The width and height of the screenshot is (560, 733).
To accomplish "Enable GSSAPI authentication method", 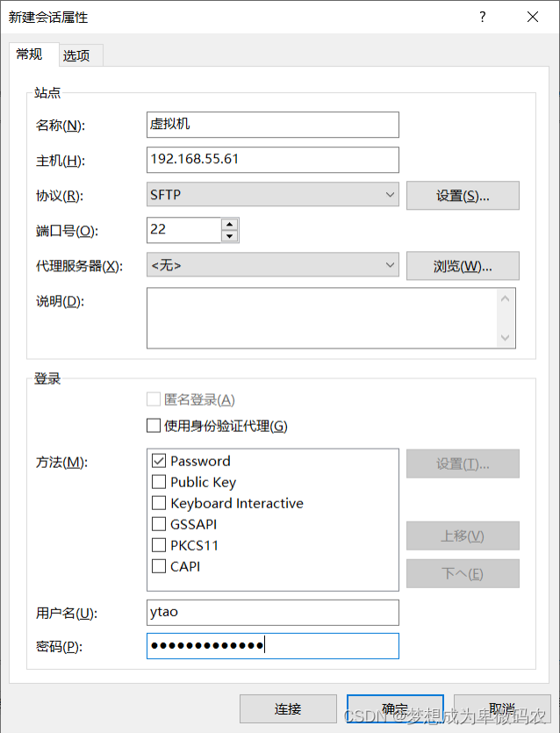I will 159,523.
